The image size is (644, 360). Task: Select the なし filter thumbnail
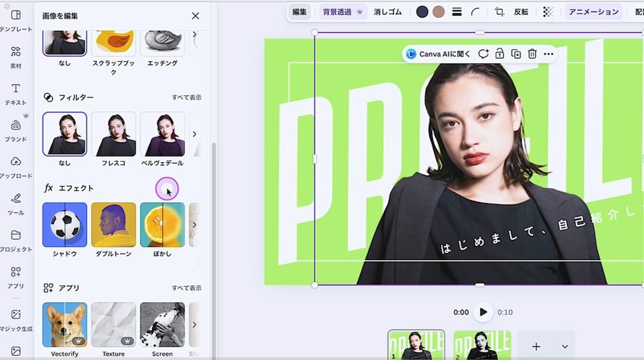click(x=64, y=134)
